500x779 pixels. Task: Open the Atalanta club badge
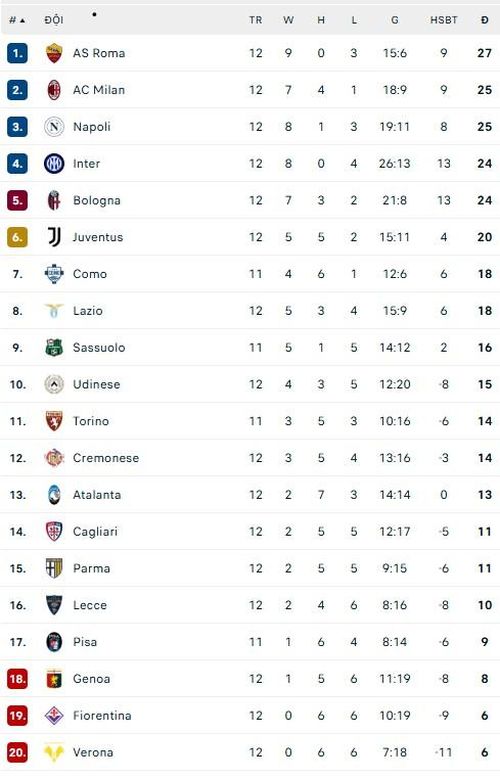[x=54, y=494]
